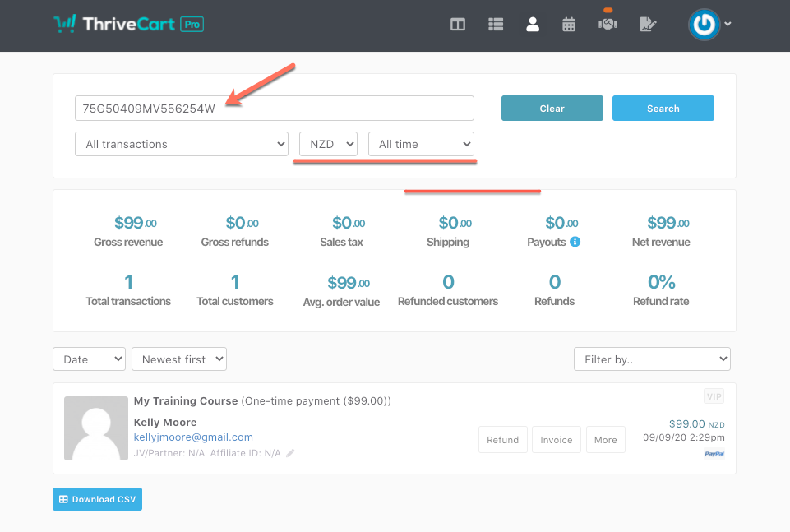Open the All time date range dropdown

coord(421,144)
